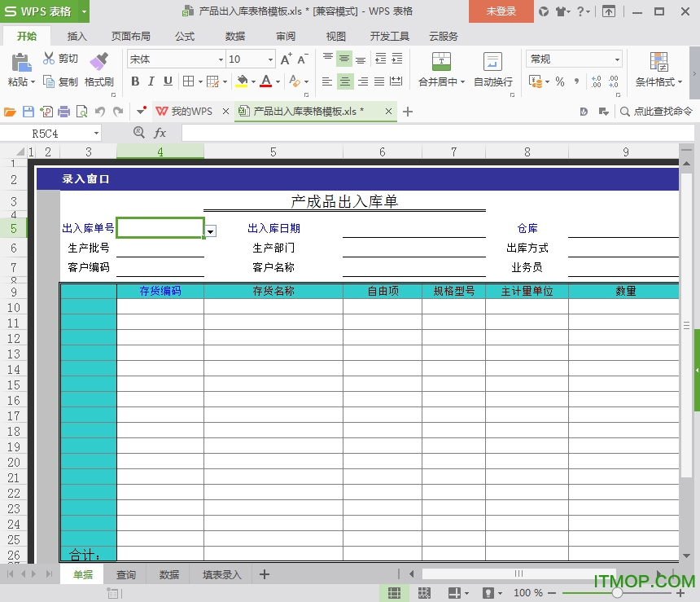Click the comma thousands separator icon
Viewport: 700px width, 602px height.
[x=577, y=81]
